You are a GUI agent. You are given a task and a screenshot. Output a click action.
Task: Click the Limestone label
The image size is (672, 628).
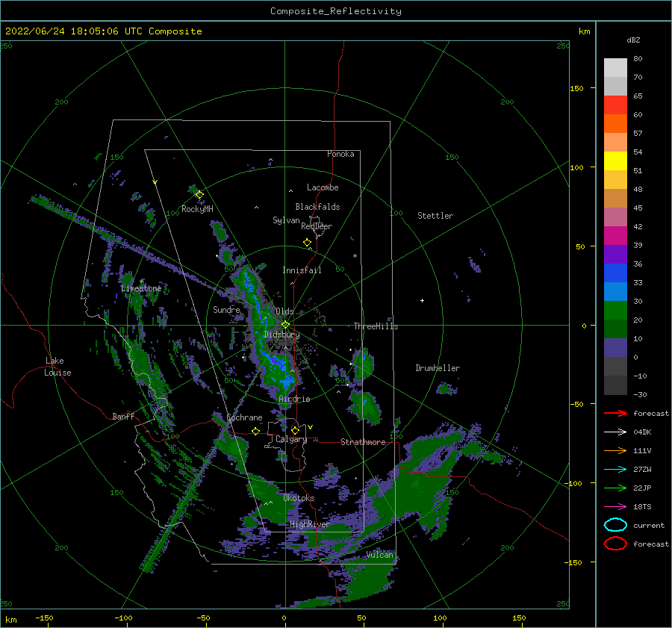(141, 288)
